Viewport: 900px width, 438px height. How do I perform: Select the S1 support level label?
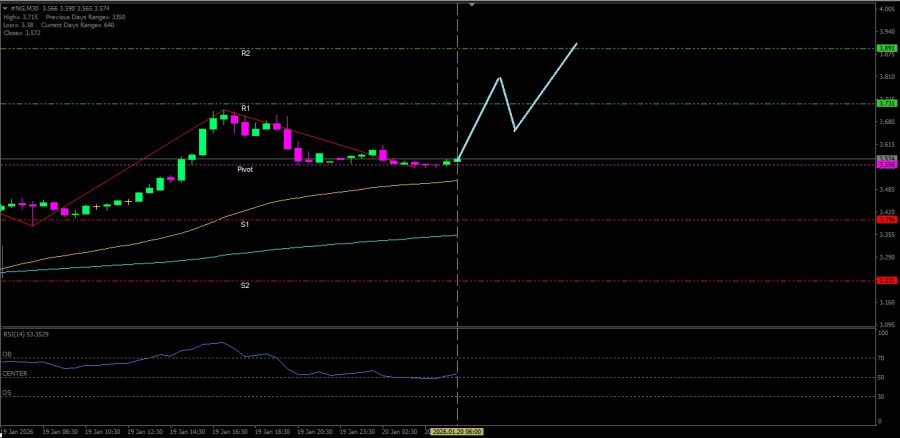245,225
